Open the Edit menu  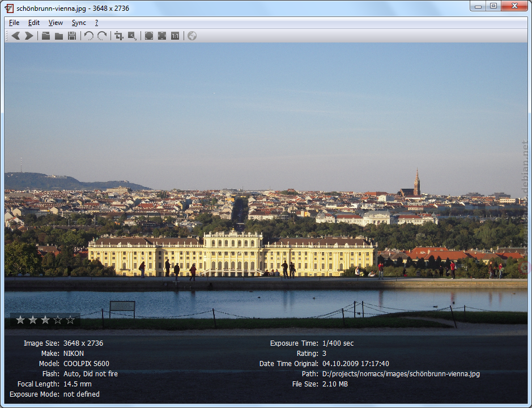[34, 23]
